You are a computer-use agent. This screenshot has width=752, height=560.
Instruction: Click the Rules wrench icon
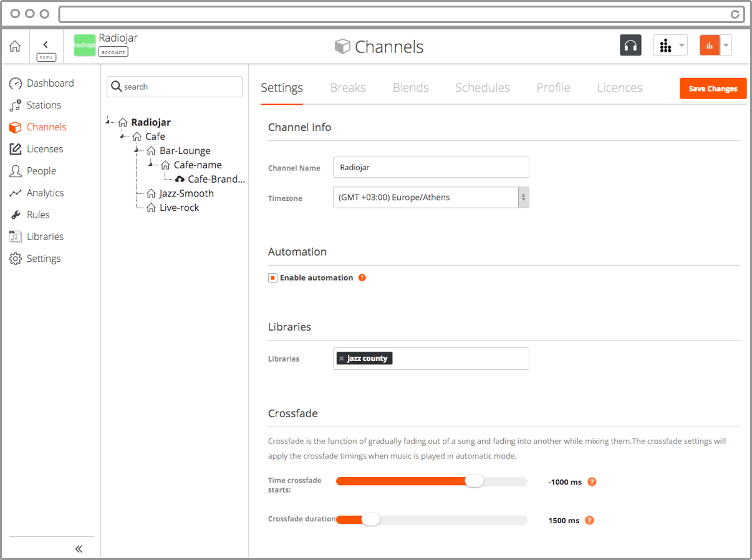16,215
